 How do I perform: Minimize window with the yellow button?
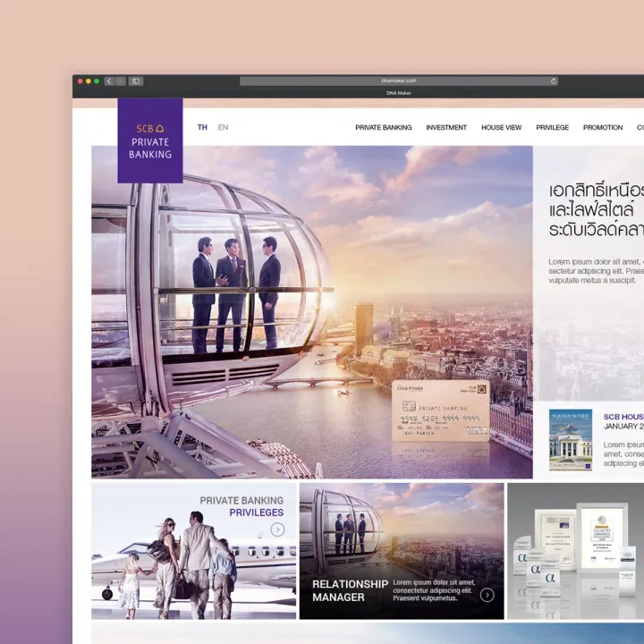pos(89,81)
